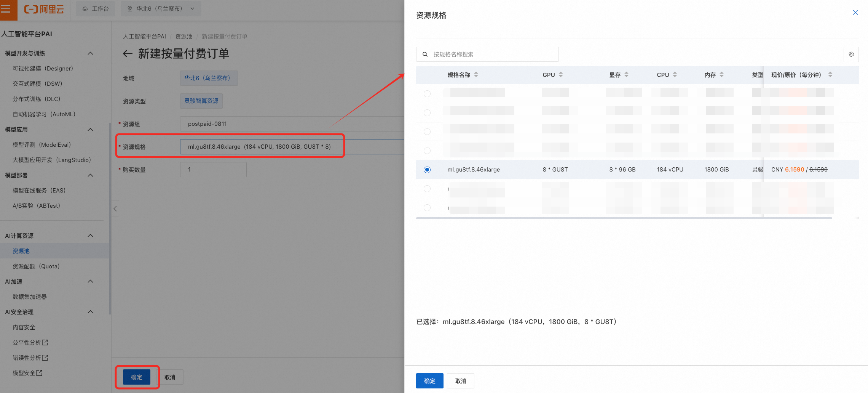
Task: Cancel the new order form with 取消
Action: click(170, 377)
